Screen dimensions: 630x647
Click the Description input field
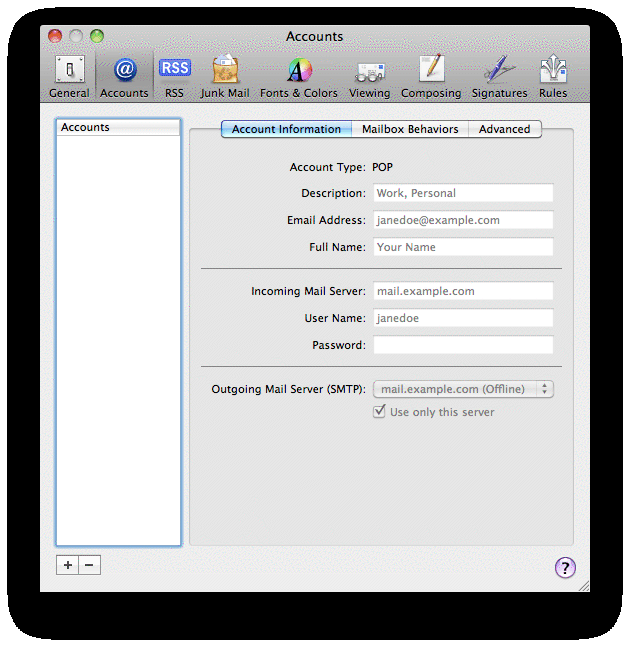[x=463, y=193]
